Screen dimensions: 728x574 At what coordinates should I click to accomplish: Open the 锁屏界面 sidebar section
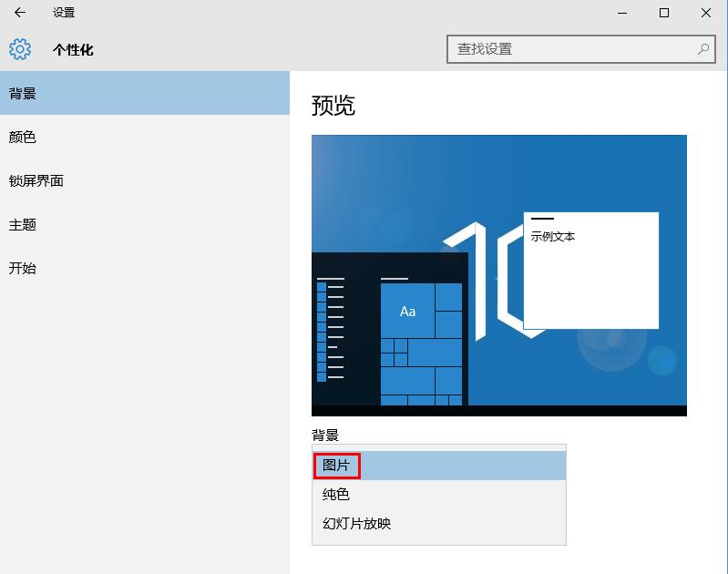pos(145,180)
